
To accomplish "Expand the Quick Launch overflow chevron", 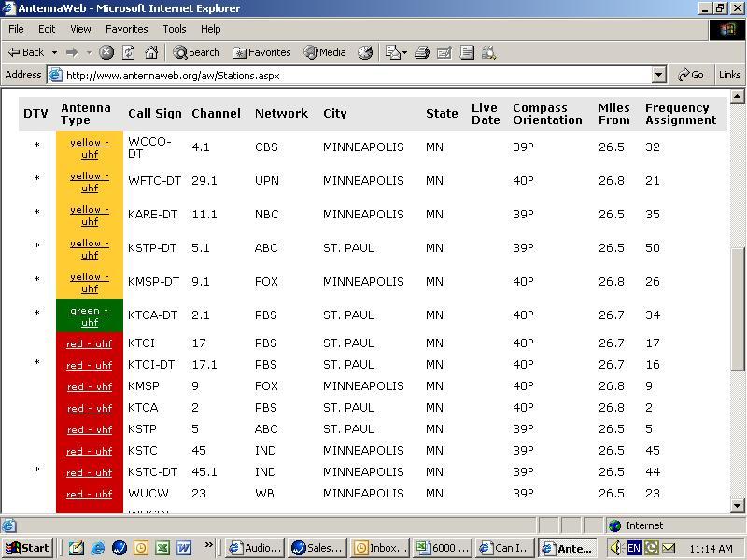I will coord(208,545).
